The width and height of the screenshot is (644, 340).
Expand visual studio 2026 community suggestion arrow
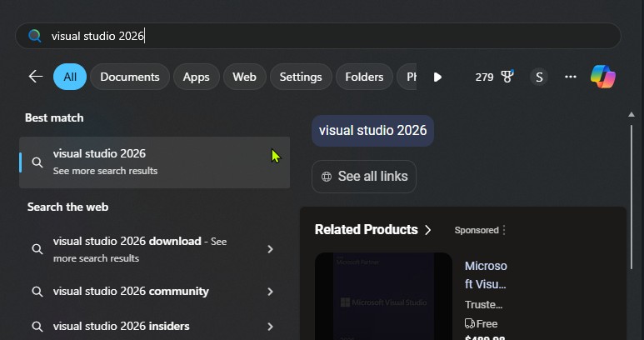270,292
